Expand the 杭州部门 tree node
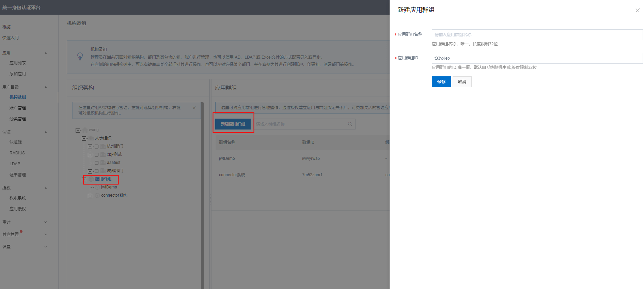The width and height of the screenshot is (644, 289). click(x=90, y=147)
